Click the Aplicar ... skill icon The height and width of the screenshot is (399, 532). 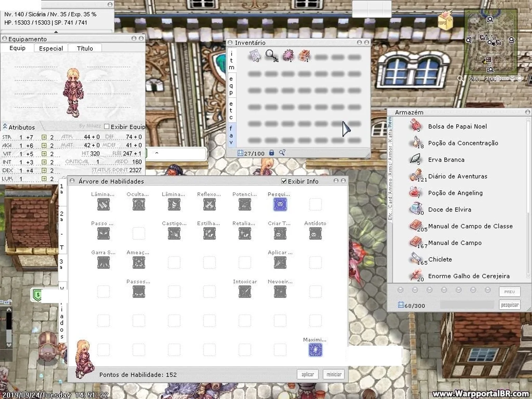(280, 263)
